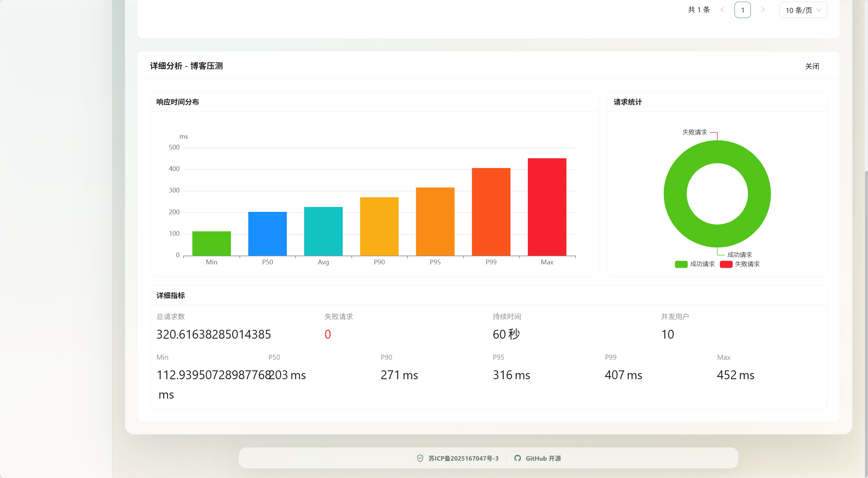Click the yellow P90 bar in chart

(x=379, y=226)
